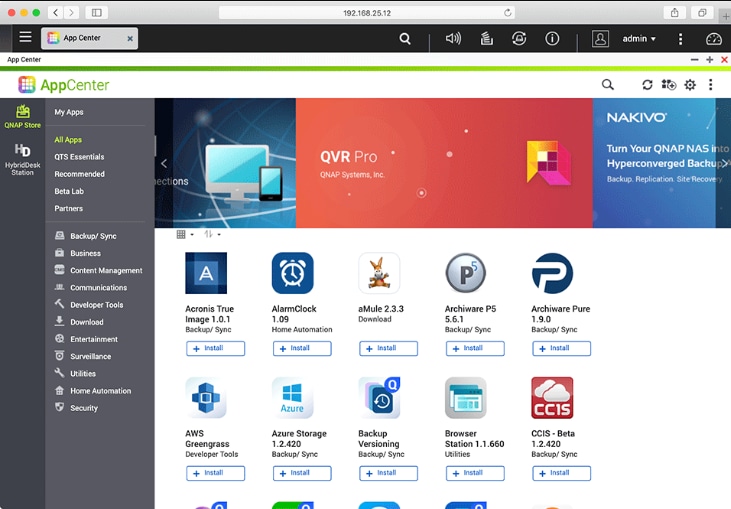Click the manual install icon in AppCenter
Viewport: 731px width, 509px height.
(x=669, y=84)
